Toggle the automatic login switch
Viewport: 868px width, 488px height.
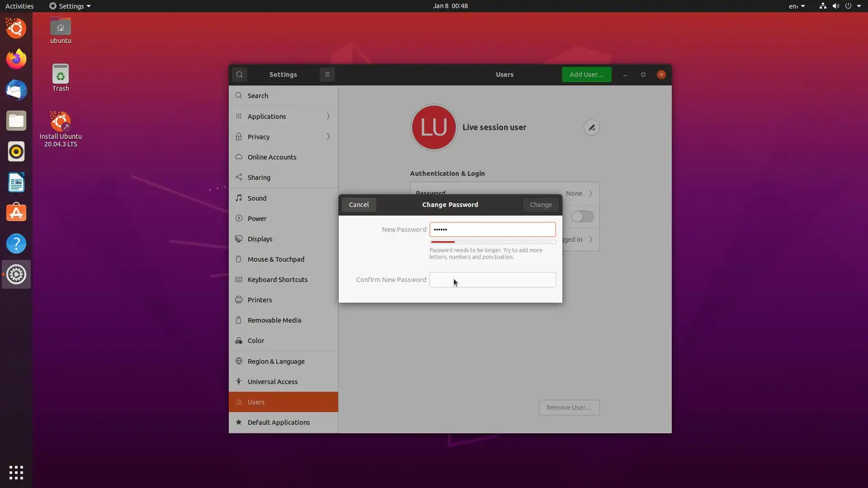(582, 216)
